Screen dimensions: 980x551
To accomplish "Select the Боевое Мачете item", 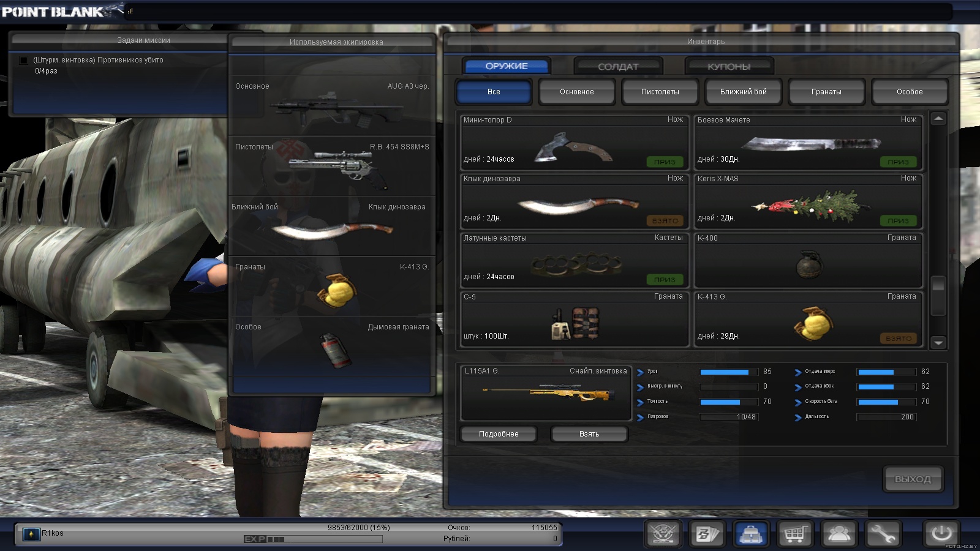I will [808, 142].
